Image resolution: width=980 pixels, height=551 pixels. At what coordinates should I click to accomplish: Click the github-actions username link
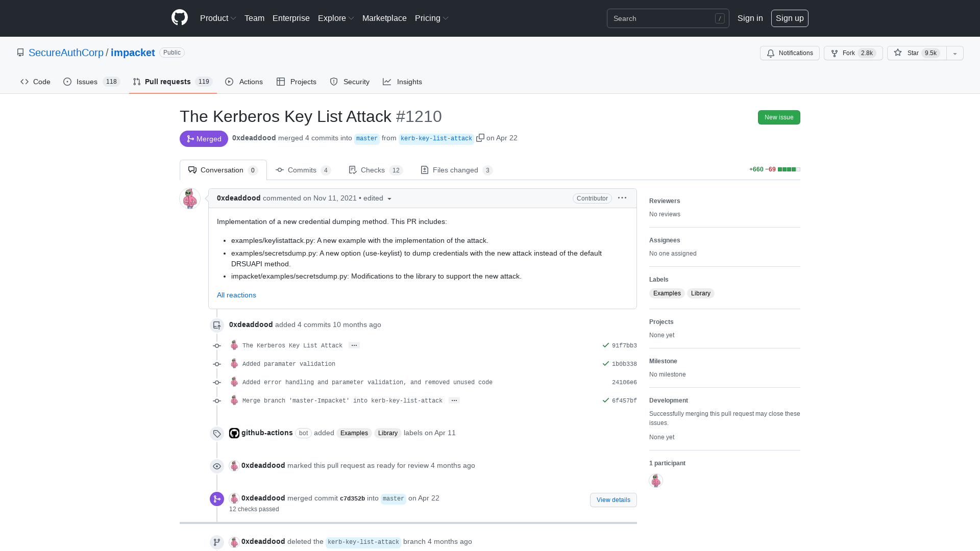point(267,433)
